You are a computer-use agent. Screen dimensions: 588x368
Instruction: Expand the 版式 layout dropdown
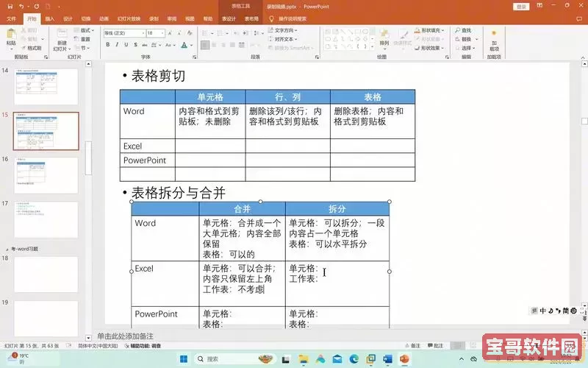point(85,30)
